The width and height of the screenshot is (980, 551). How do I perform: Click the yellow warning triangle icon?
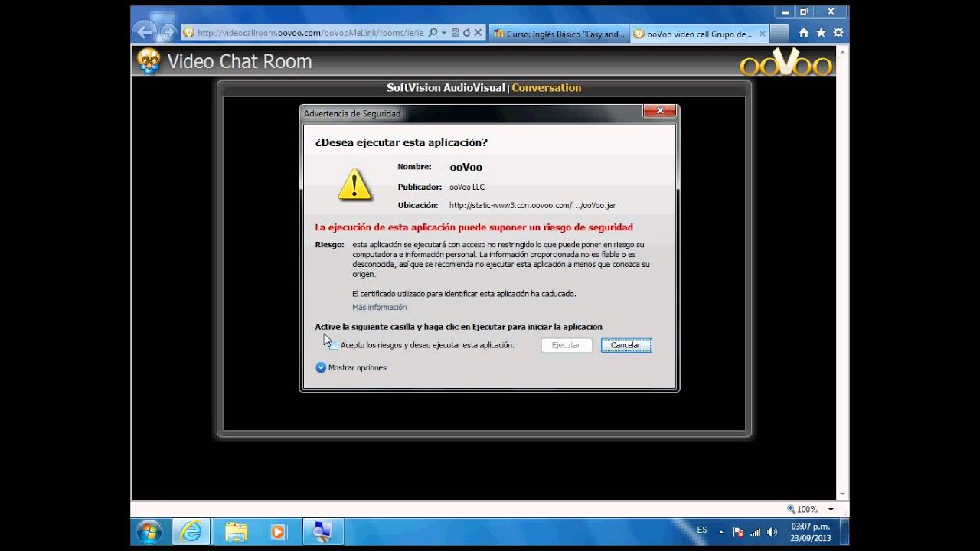tap(355, 184)
